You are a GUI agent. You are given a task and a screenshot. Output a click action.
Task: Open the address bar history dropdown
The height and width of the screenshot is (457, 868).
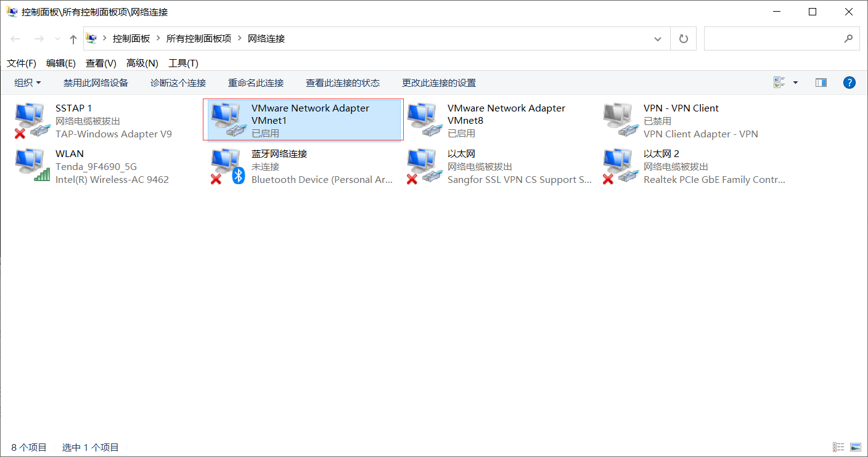click(657, 38)
